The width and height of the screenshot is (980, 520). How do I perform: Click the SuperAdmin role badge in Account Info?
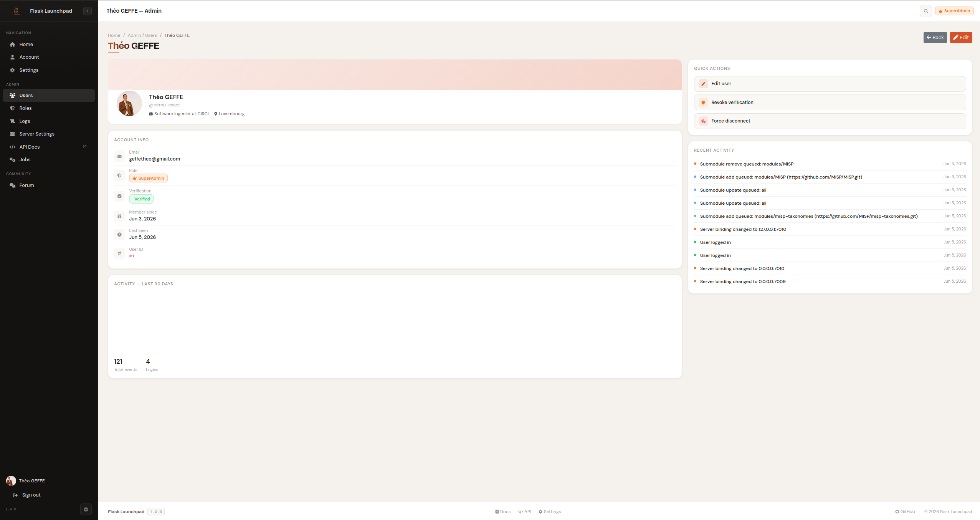[149, 178]
